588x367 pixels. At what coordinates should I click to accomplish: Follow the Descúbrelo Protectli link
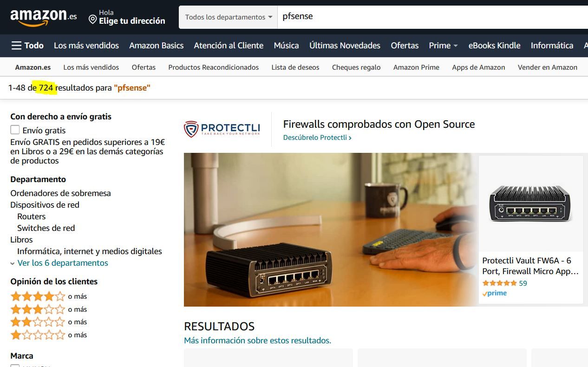pyautogui.click(x=317, y=138)
